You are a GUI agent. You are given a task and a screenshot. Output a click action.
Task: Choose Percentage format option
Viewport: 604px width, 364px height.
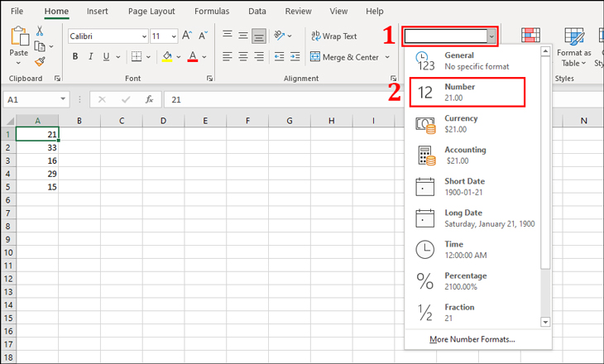472,281
